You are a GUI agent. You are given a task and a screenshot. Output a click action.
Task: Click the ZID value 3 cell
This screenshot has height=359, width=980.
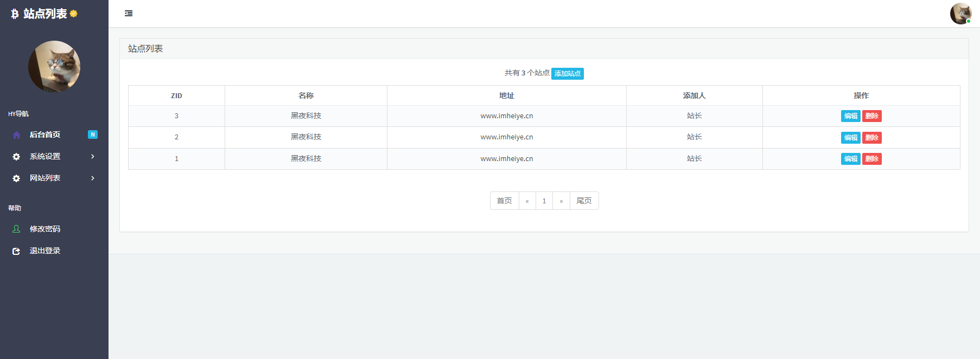176,116
